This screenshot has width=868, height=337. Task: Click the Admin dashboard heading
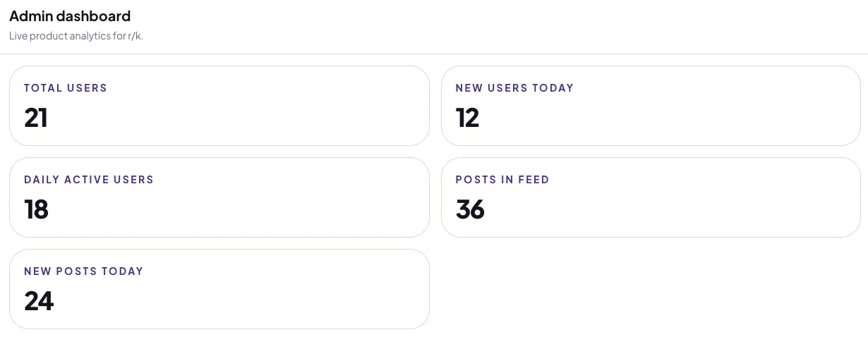pos(70,16)
